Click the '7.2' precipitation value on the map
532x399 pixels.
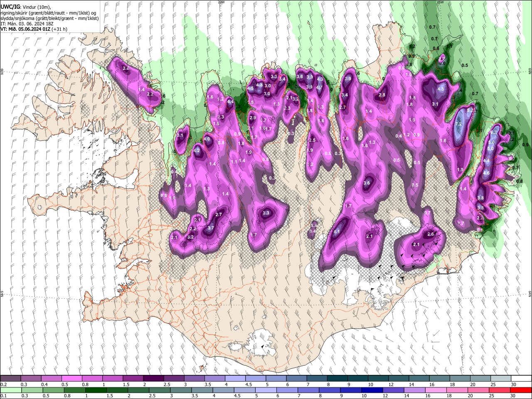click(459, 124)
